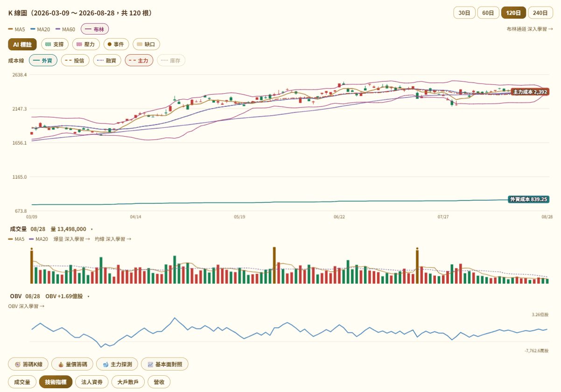This screenshot has height=392, width=561.
Task: Click the 量 13,498,000 volume value
Action: (68, 229)
